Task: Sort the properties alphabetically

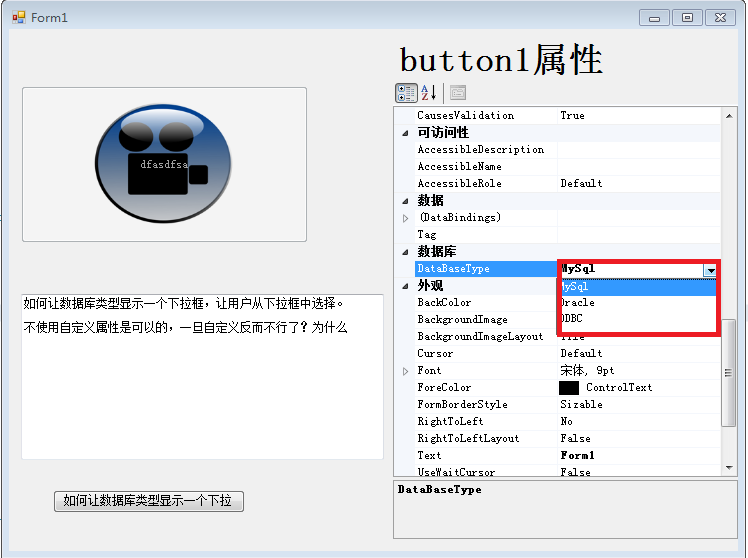Action: pos(428,93)
